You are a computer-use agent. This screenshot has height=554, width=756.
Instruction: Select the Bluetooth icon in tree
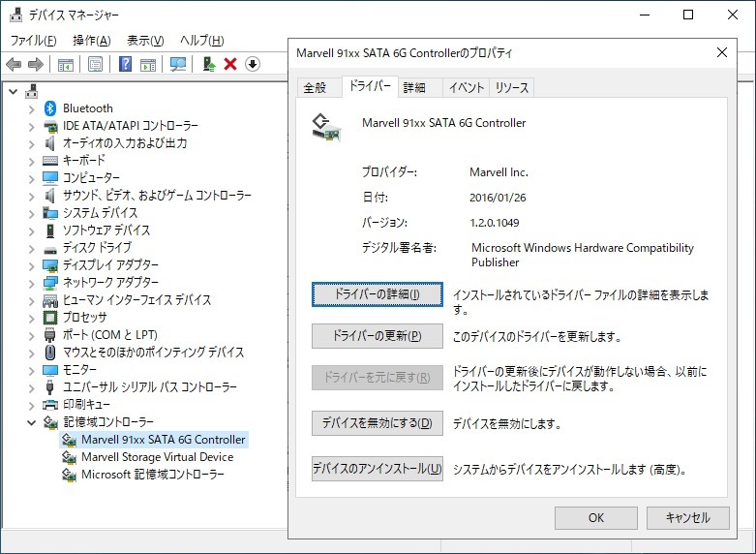[x=50, y=108]
